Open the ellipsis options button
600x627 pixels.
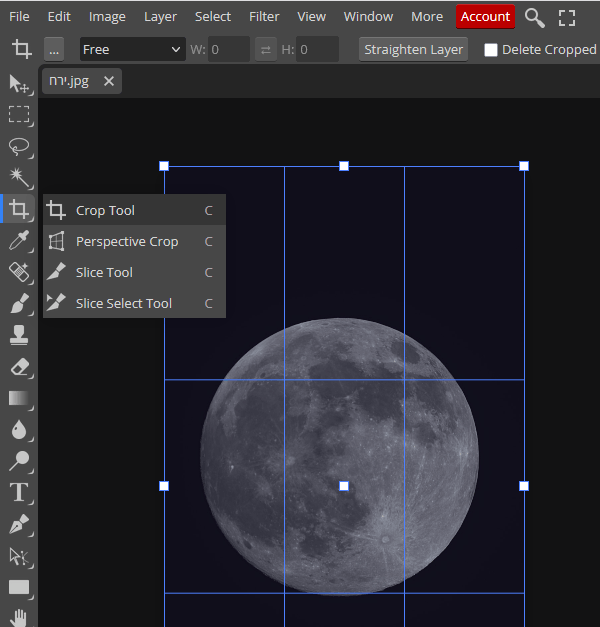54,50
